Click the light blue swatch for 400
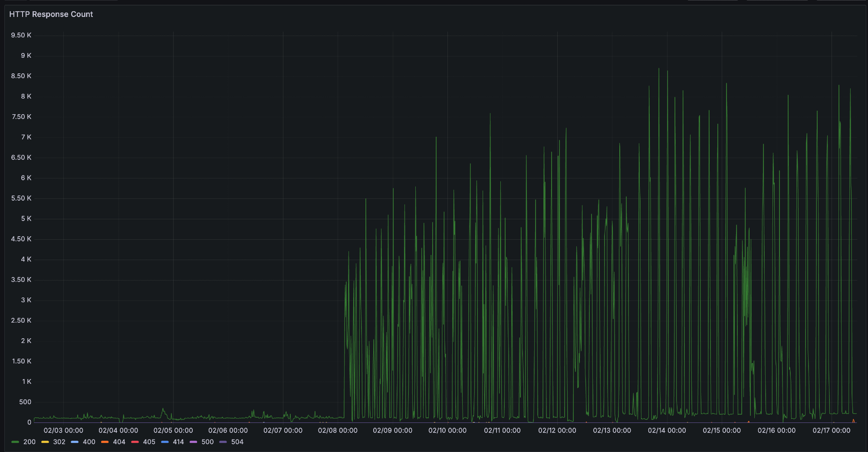868x452 pixels. [x=75, y=442]
